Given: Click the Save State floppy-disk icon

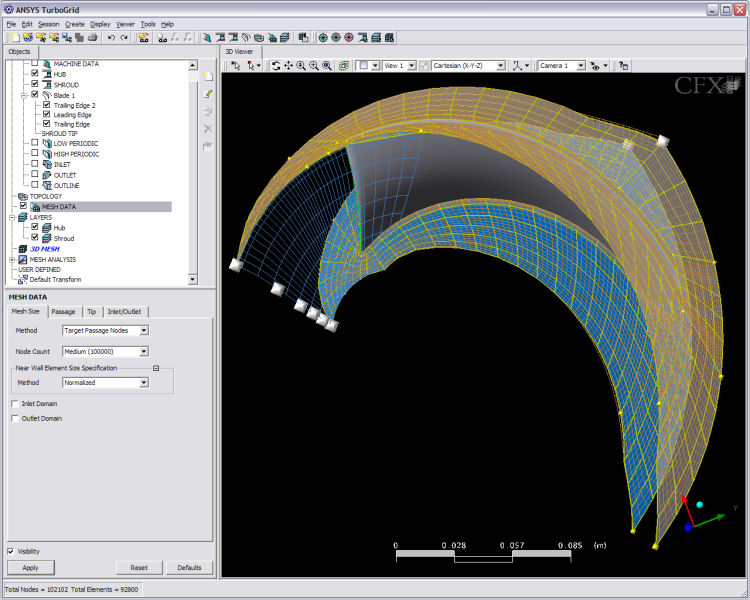Looking at the screenshot, I should coord(67,38).
